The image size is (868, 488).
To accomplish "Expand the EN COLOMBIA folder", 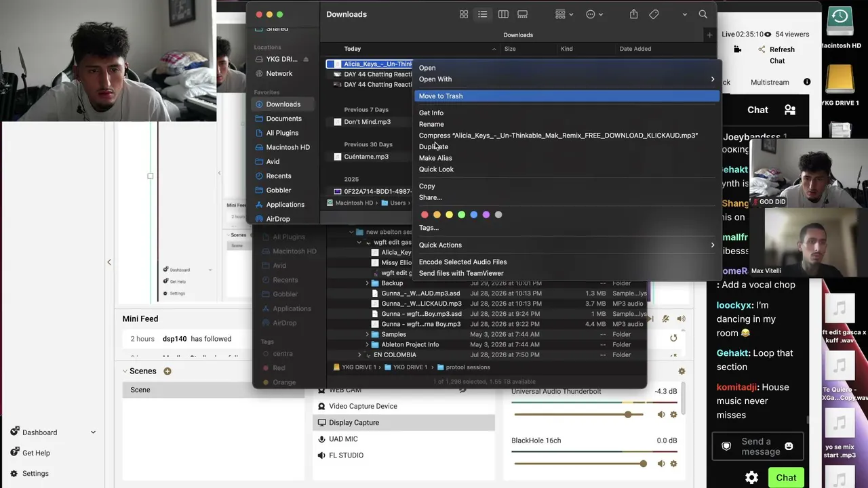I will coord(359,354).
